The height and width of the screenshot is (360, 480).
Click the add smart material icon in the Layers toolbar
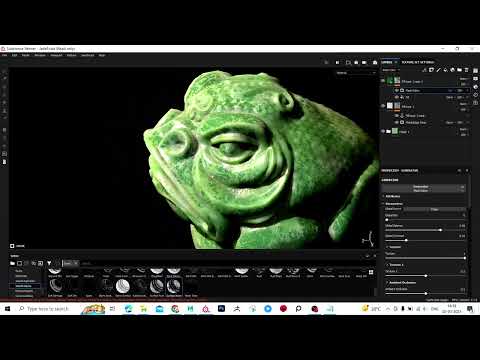tap(452, 70)
